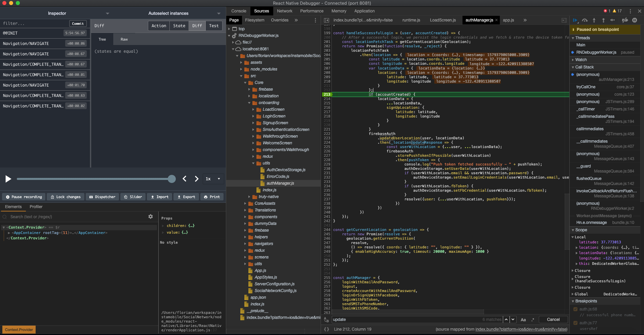Open the 1x playback speed dropdown
Screen dimensions: 644x335
213,179
